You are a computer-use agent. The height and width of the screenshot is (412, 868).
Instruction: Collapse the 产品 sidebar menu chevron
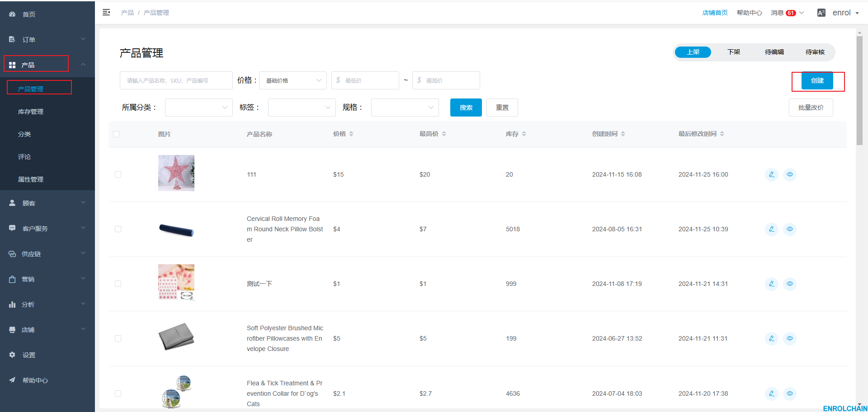point(83,65)
